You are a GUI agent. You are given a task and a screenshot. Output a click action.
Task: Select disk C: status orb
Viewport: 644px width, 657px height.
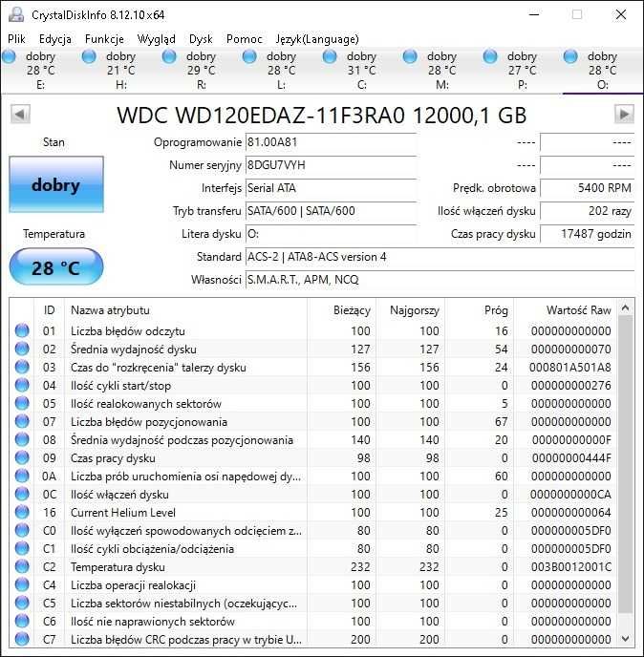(x=330, y=56)
